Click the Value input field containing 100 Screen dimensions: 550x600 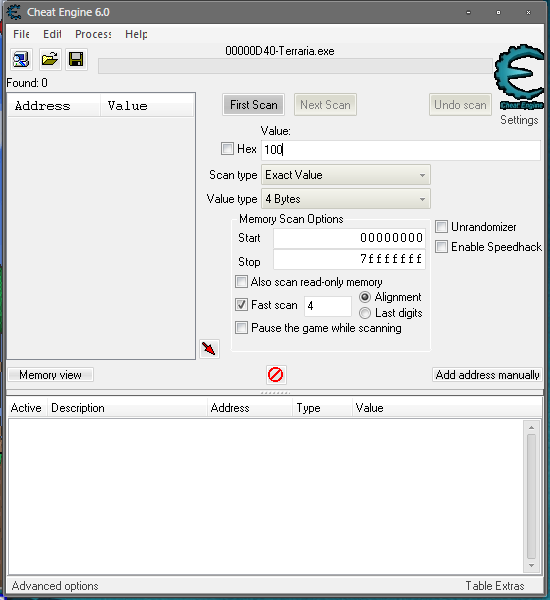coord(401,150)
